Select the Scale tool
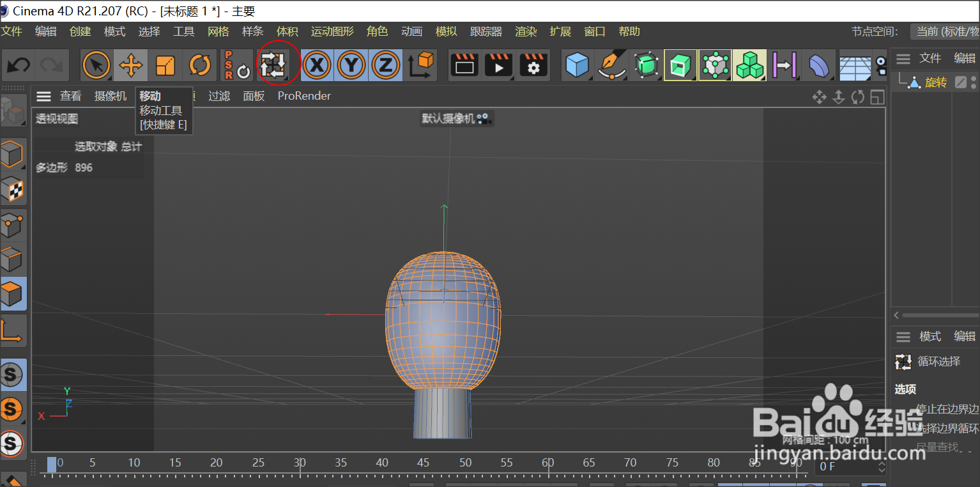 (166, 65)
